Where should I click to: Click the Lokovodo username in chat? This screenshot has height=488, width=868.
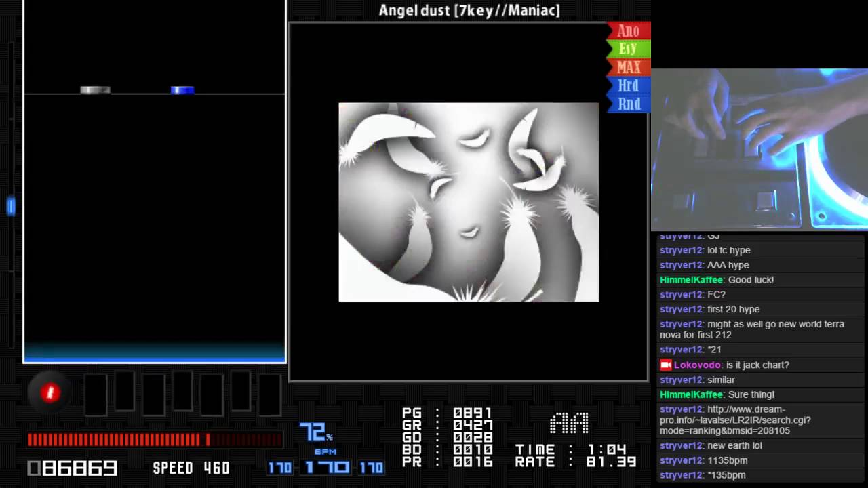(x=698, y=365)
